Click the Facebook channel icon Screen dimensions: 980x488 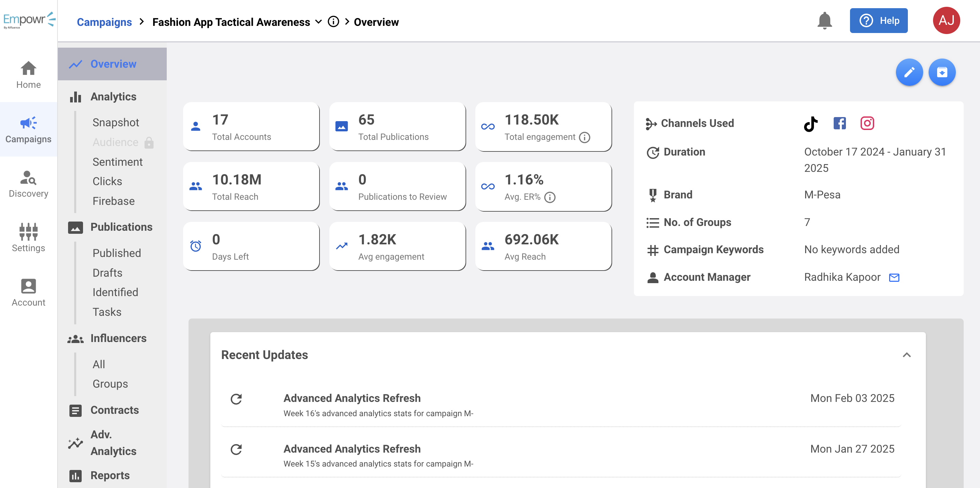point(839,123)
